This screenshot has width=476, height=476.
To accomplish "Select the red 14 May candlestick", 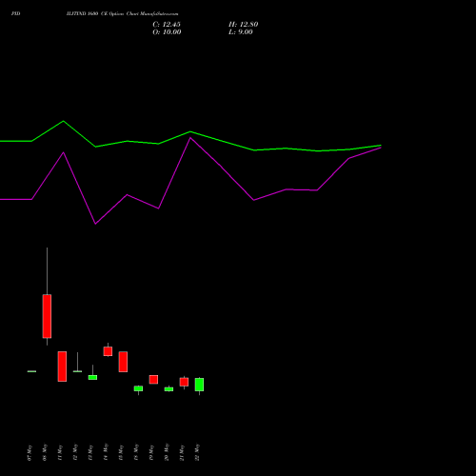I will [108, 351].
